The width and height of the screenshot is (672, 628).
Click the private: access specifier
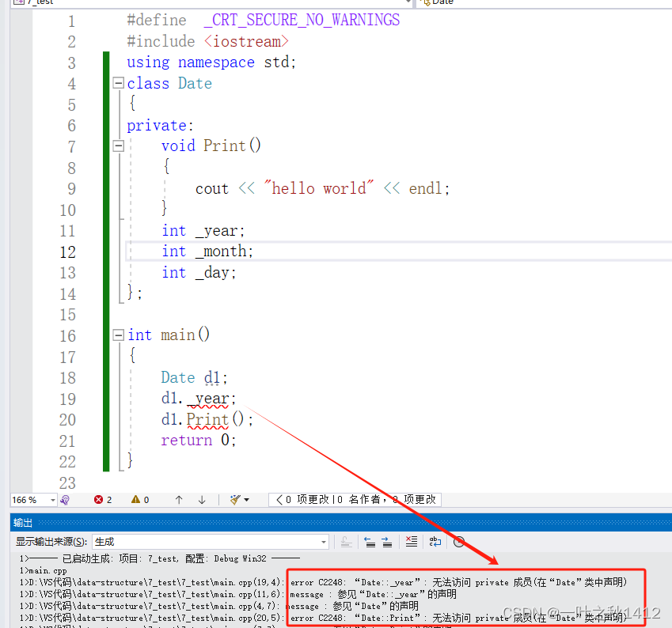(161, 126)
